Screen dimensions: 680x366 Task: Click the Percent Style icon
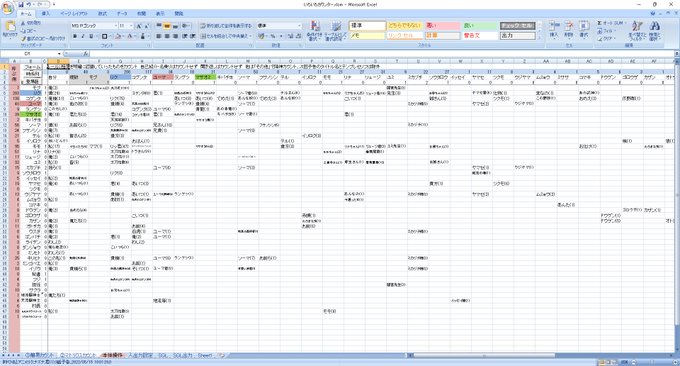coord(273,36)
